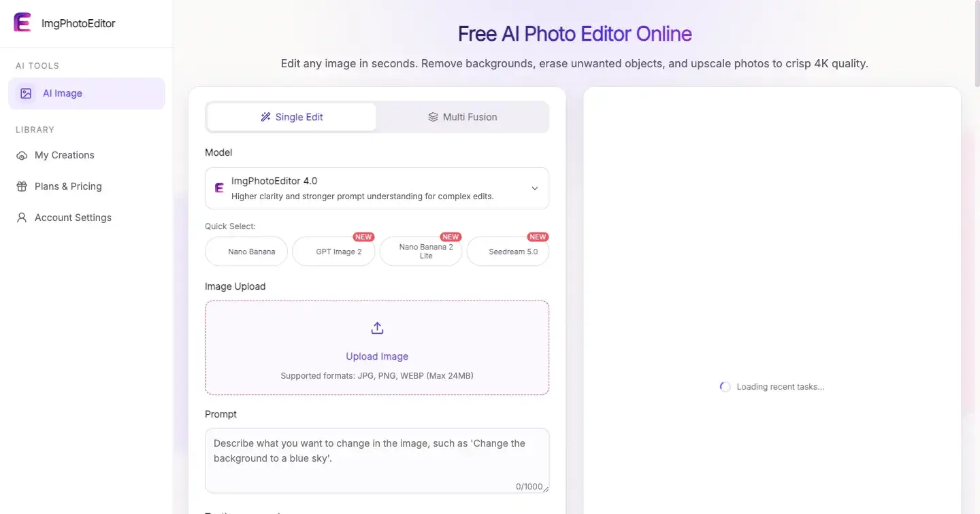
Task: Expand the Model dropdown chevron
Action: coord(535,188)
